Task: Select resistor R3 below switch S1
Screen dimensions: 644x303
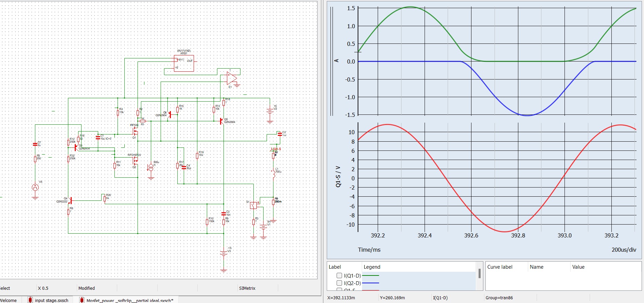Action: pos(253,222)
